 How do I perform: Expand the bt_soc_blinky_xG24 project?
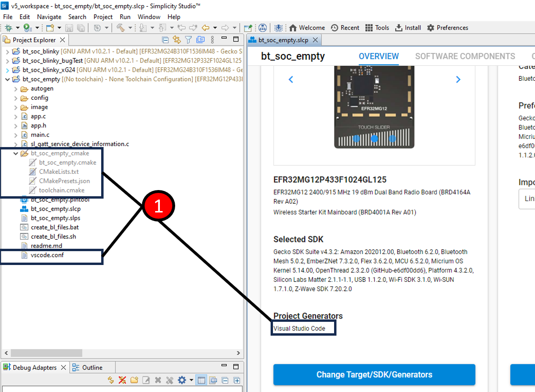(7, 70)
